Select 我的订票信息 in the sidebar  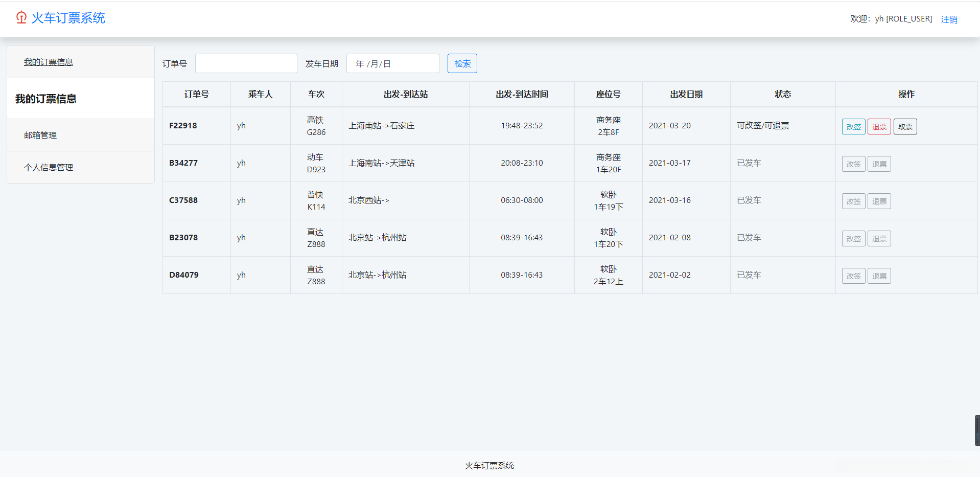[x=49, y=61]
